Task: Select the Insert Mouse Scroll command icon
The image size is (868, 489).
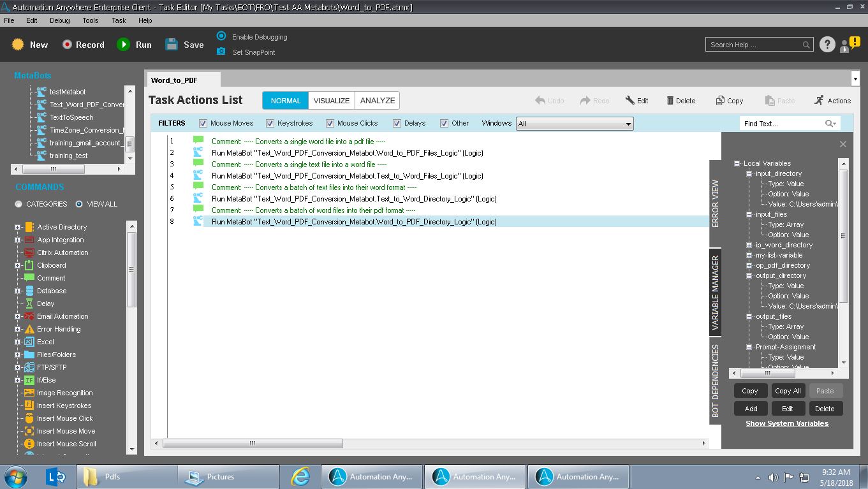Action: [x=29, y=444]
